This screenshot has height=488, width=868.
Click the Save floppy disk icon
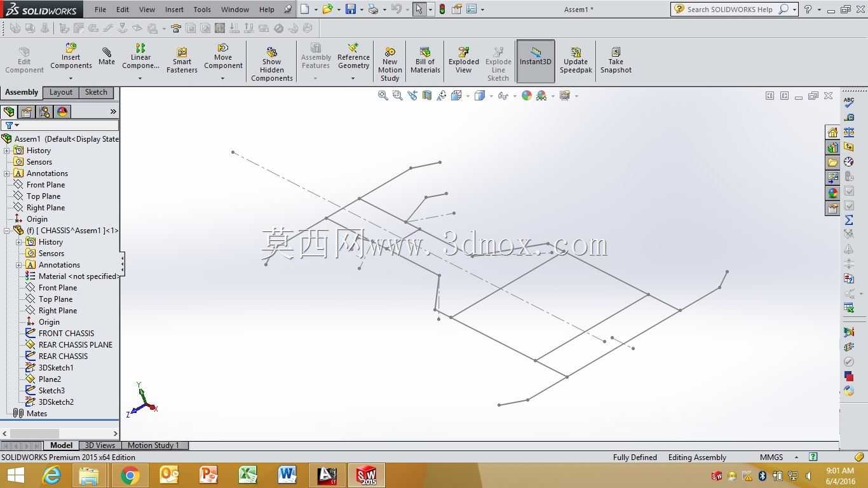pos(350,10)
